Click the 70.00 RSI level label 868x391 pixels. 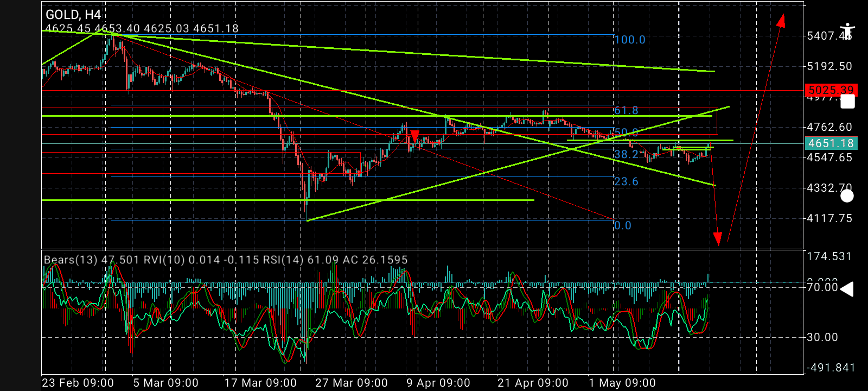tap(822, 287)
